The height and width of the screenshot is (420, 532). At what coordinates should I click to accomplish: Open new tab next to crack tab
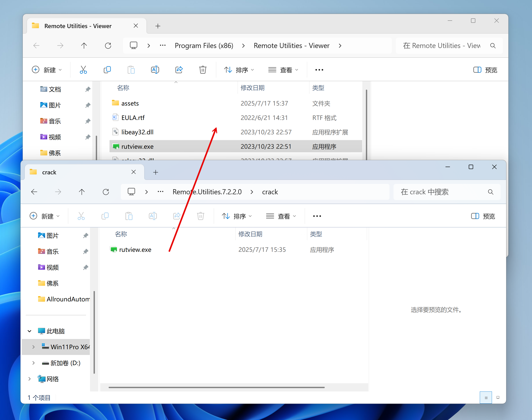156,172
